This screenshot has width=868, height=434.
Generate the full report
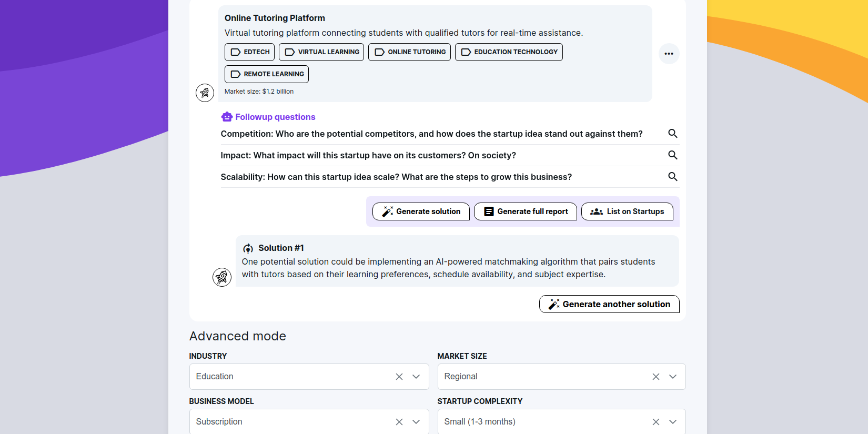[525, 211]
